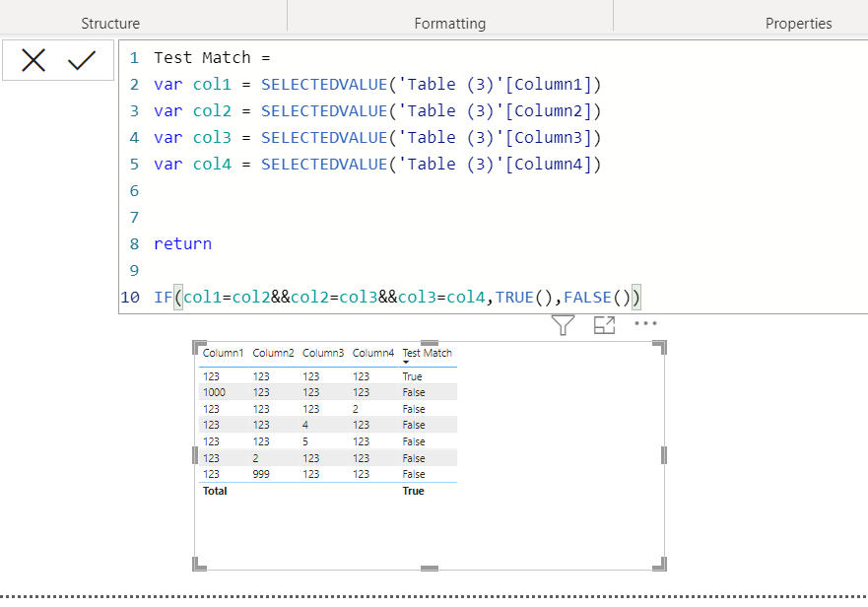Click line number 10 in the formula editor
868x607 pixels.
pyautogui.click(x=130, y=298)
